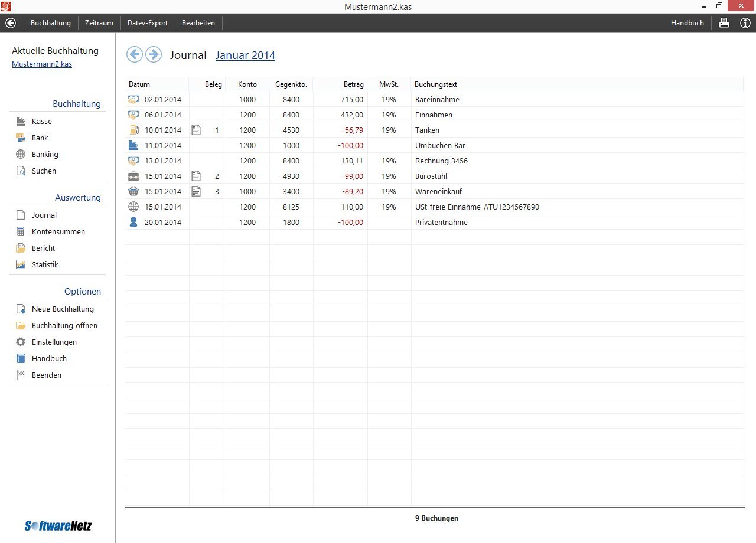Go to previous month with left arrow
This screenshot has height=543, width=756.
point(135,54)
